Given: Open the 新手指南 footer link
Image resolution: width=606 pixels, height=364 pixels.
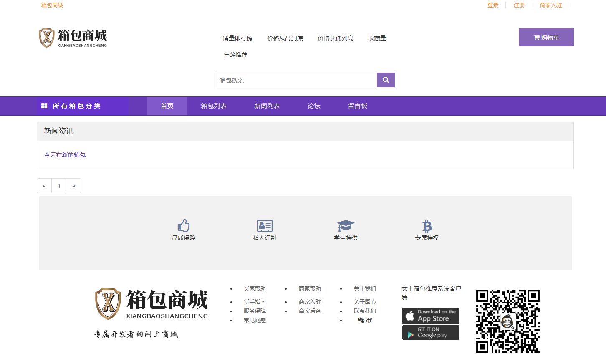Looking at the screenshot, I should tap(255, 302).
